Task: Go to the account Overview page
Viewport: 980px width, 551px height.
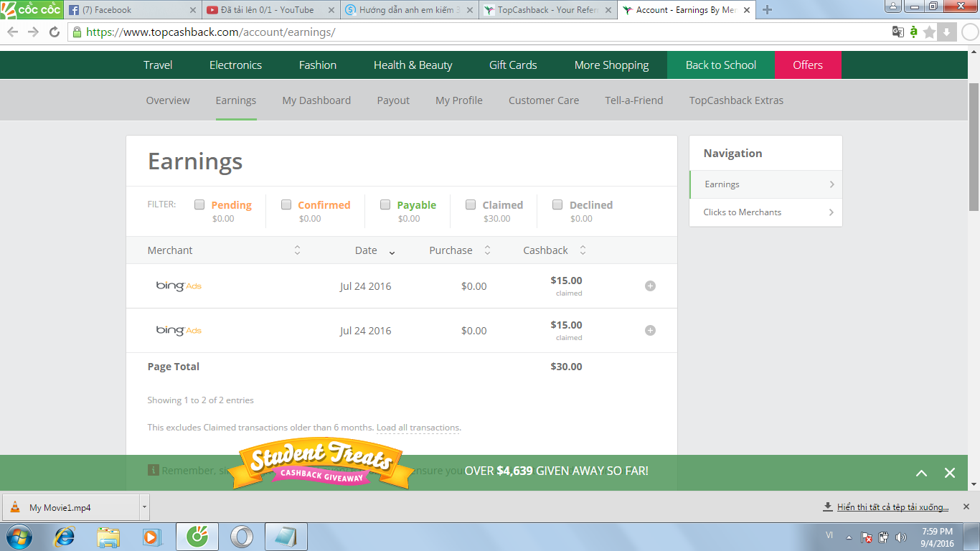Action: coord(168,100)
